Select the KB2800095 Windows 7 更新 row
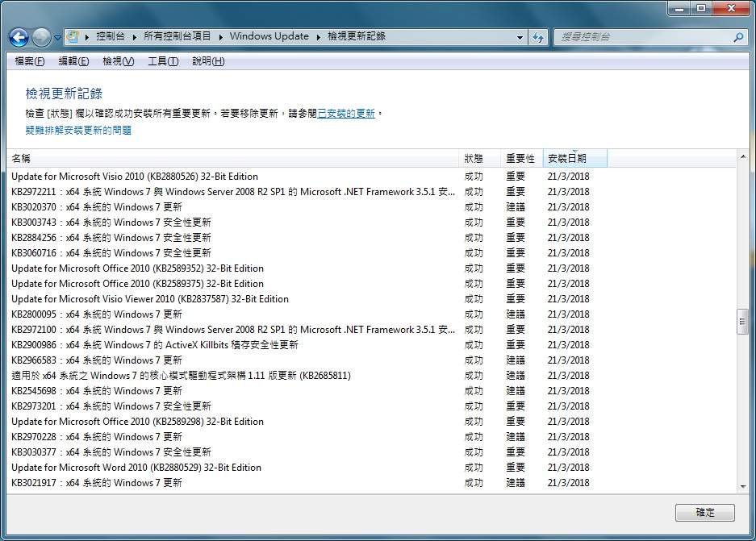 tap(371, 314)
